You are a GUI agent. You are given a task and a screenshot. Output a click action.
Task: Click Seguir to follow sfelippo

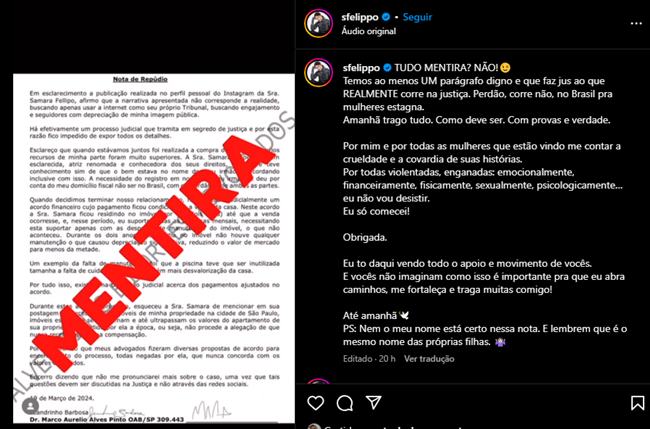click(x=417, y=17)
